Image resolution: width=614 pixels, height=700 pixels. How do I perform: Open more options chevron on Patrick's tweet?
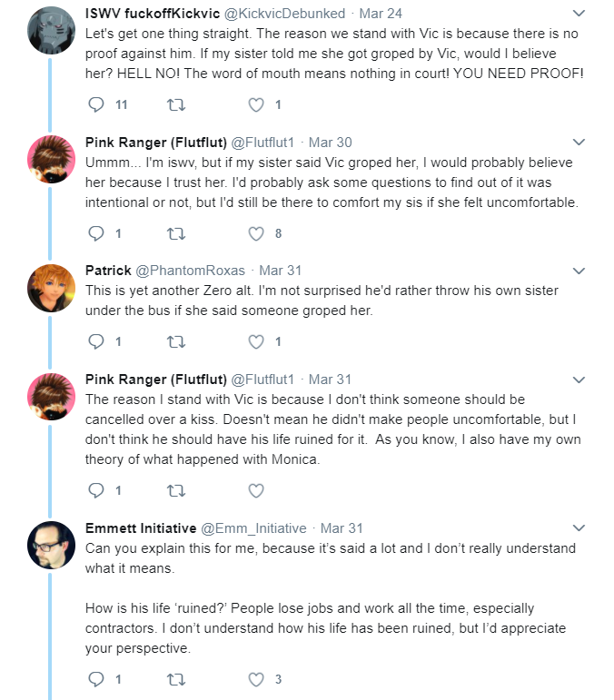579,271
